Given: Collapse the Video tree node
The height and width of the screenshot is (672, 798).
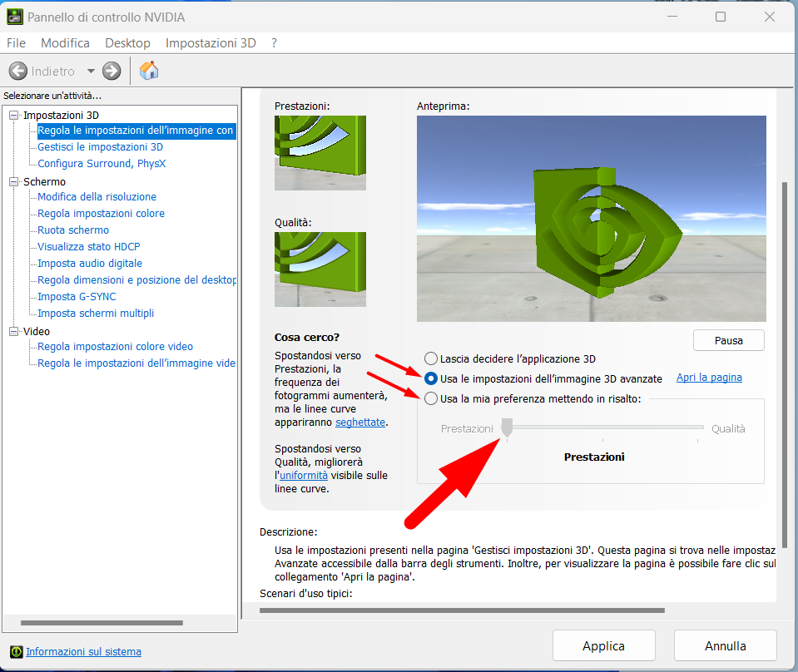Looking at the screenshot, I should click(x=14, y=331).
